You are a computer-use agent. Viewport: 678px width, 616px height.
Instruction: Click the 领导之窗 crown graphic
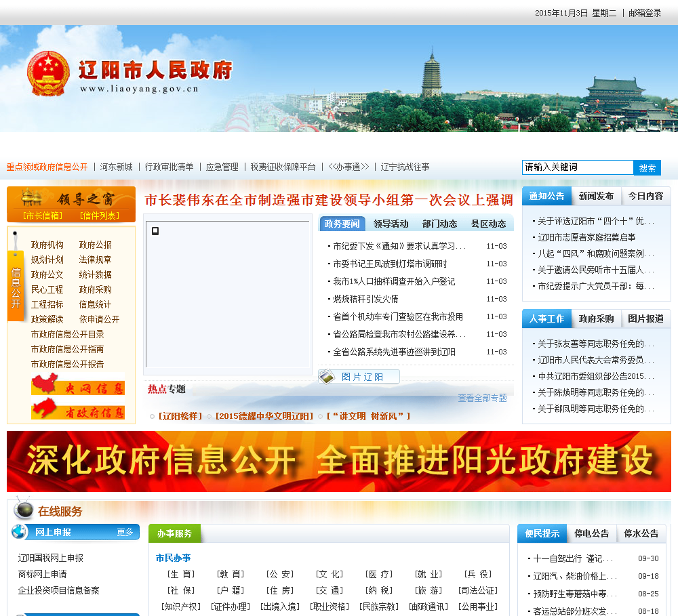(32, 198)
